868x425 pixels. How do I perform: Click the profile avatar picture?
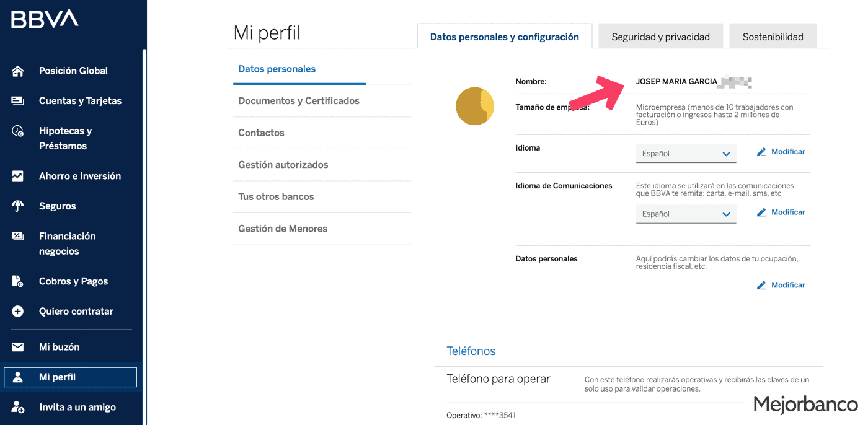click(x=475, y=106)
